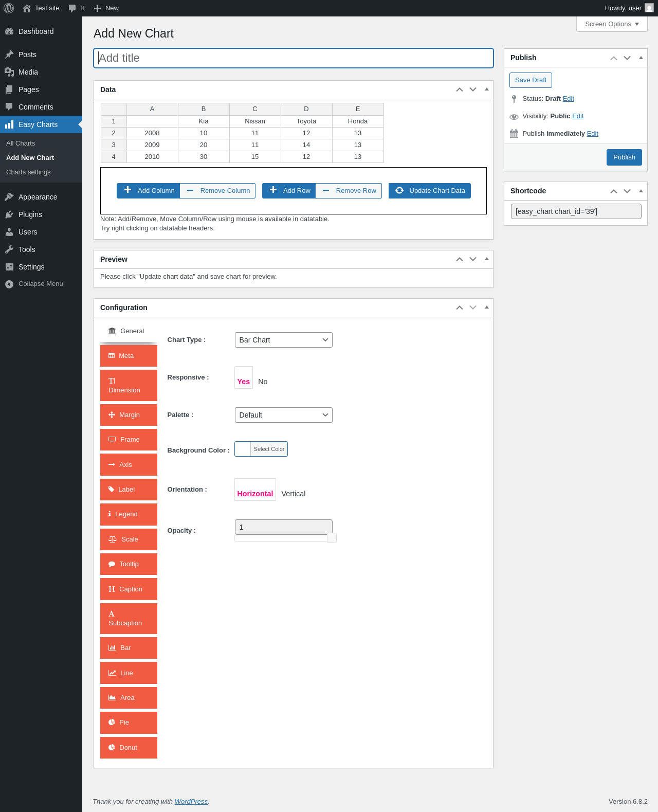Click the Posts pushpin icon
The height and width of the screenshot is (812, 658).
(9, 55)
